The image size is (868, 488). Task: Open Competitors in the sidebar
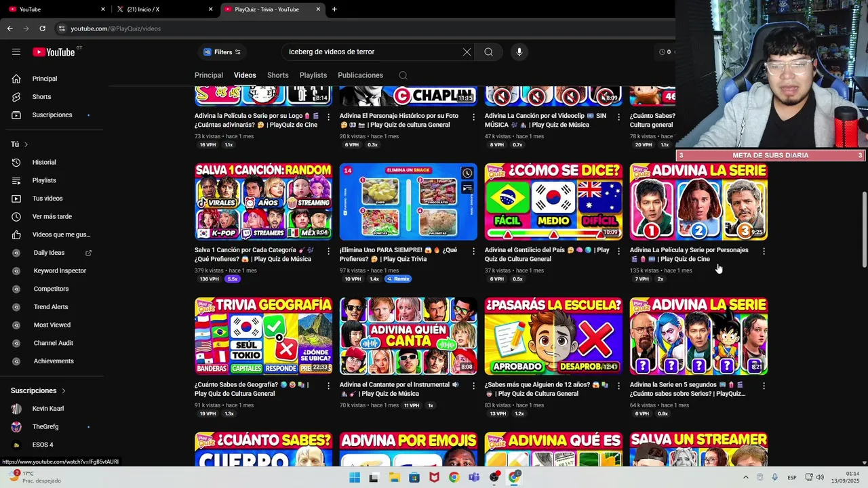[52, 289]
